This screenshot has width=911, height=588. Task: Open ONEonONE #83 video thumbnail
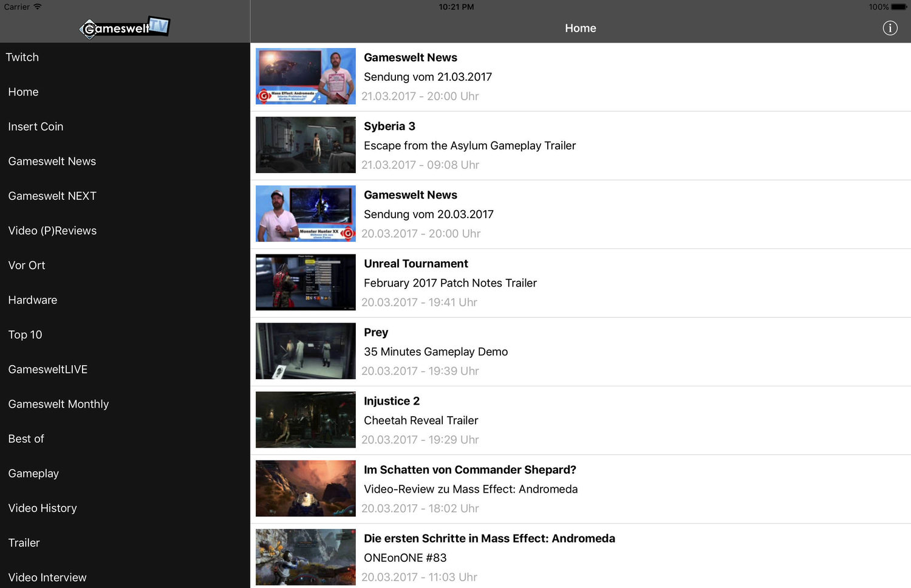coord(305,557)
